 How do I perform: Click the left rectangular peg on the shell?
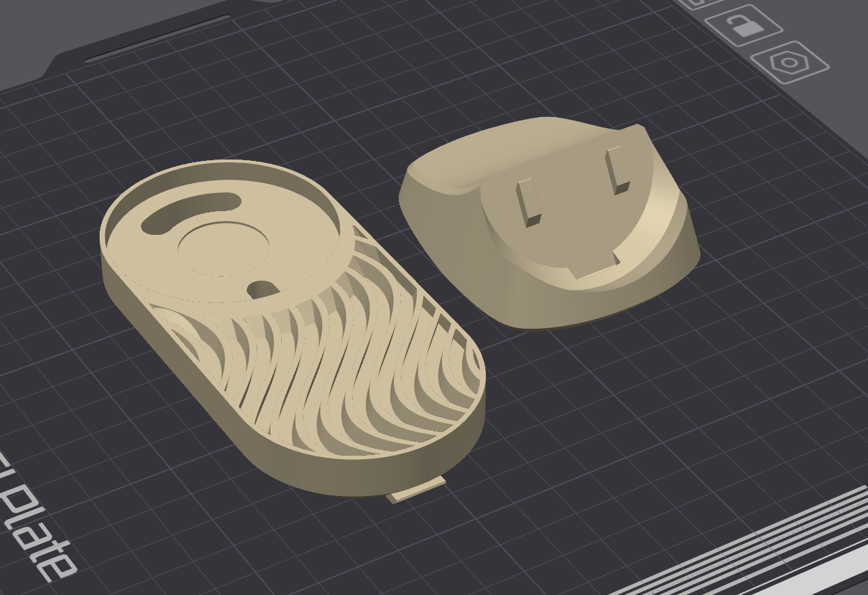point(528,202)
